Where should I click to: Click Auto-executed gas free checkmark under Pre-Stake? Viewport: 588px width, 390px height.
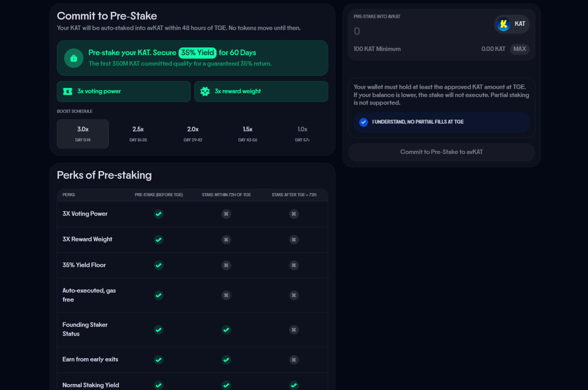click(158, 295)
